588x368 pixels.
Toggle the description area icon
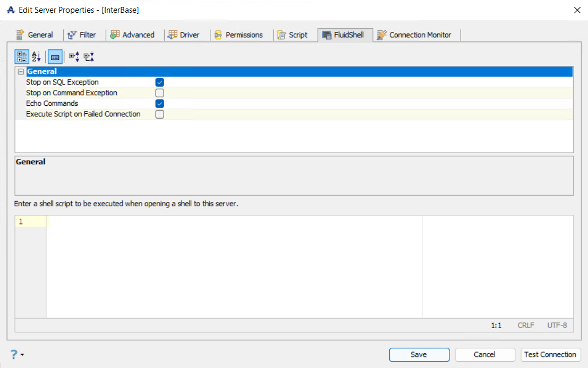pos(55,56)
